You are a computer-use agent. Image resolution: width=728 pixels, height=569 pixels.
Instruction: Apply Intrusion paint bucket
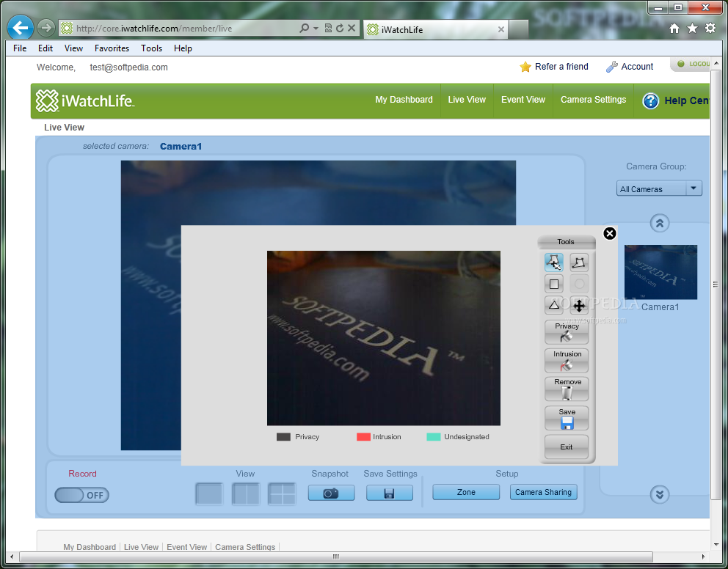point(567,360)
